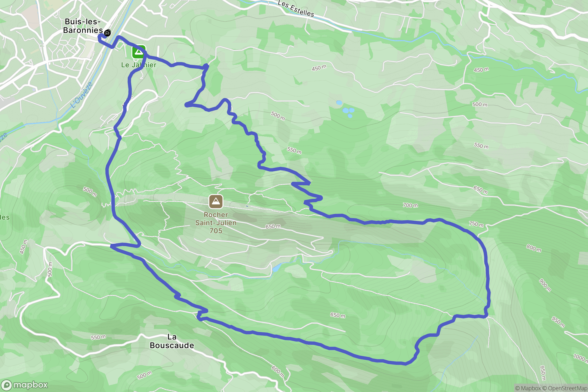
Task: Click the Rocher Saint-Julien 705 label
Action: 216,223
